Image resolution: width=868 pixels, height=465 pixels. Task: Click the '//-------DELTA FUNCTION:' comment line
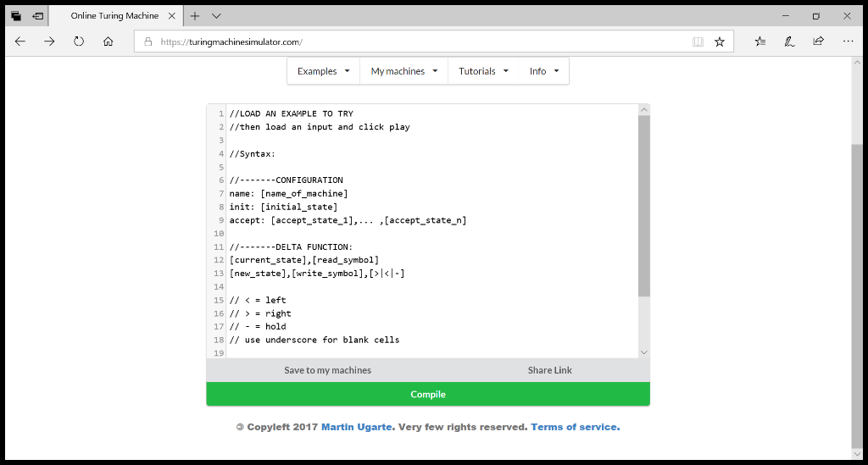291,246
